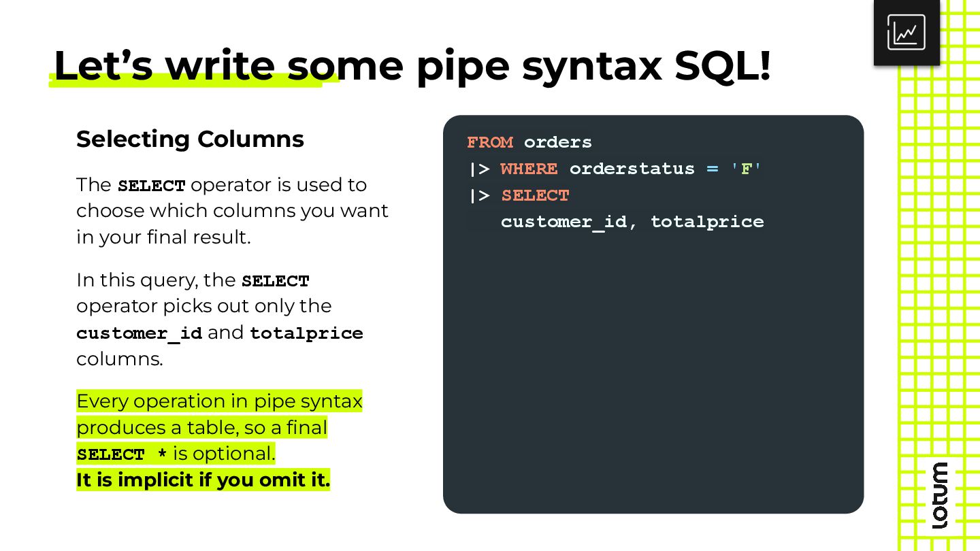Click the highlighted 'SELECT *' text
The height and width of the screenshot is (551, 980).
122,454
